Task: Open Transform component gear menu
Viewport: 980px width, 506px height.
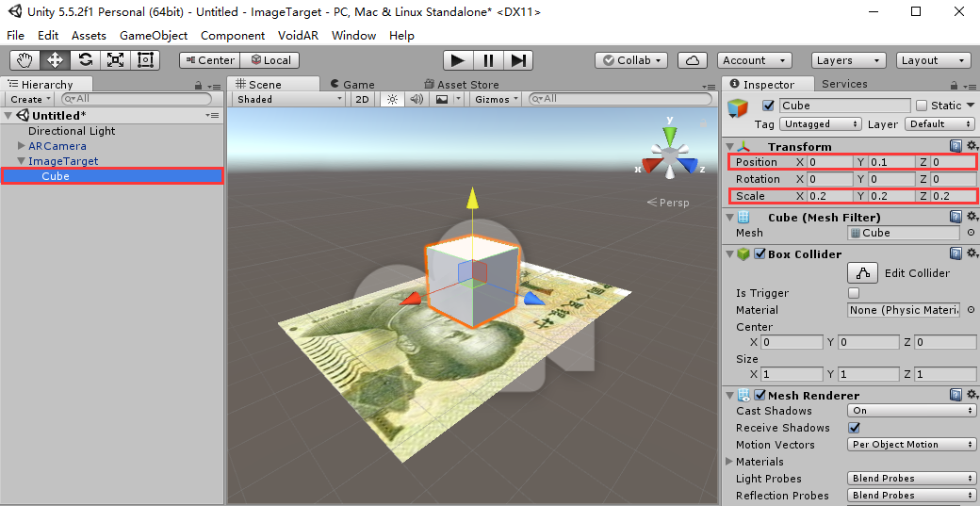Action: 972,146
